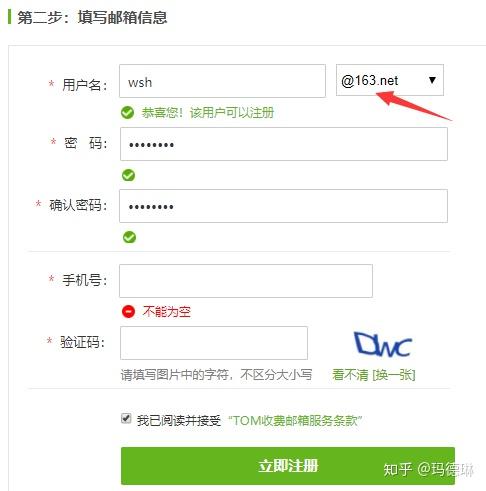486x491 pixels.
Task: Click the green checkmark under username field
Action: pyautogui.click(x=127, y=113)
